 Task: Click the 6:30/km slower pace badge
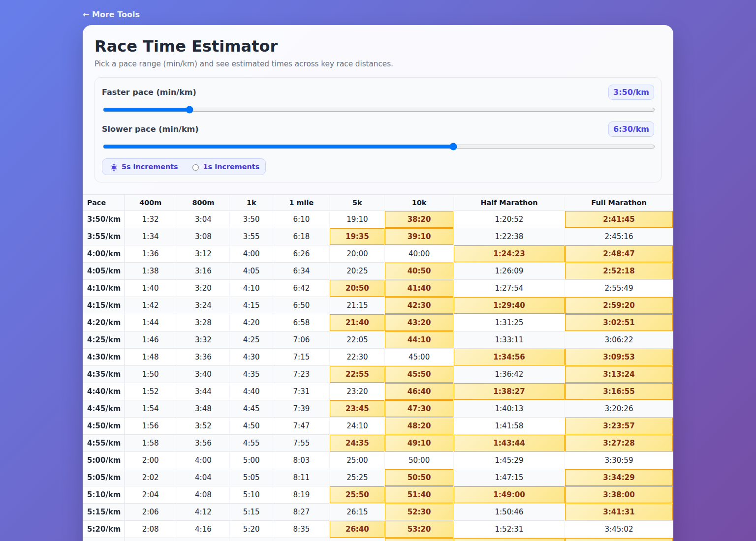[x=631, y=129]
